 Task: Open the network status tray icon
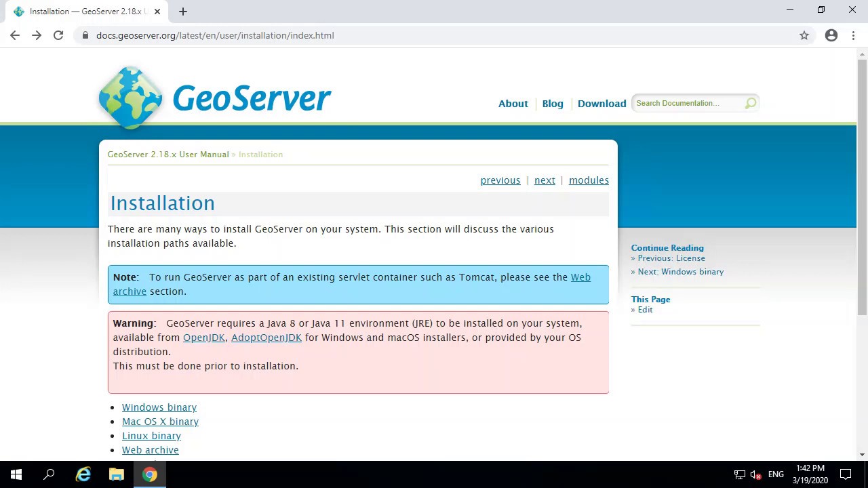739,474
